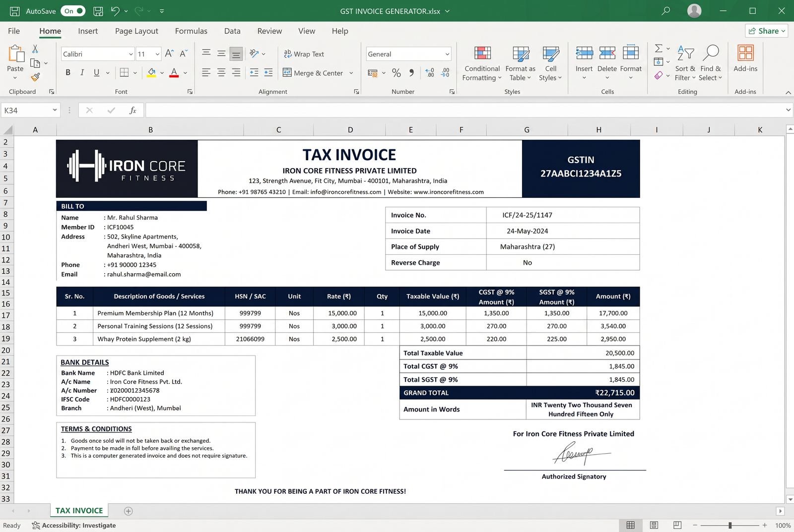Switch to the Data tab
Image resolution: width=794 pixels, height=532 pixels.
coord(232,31)
